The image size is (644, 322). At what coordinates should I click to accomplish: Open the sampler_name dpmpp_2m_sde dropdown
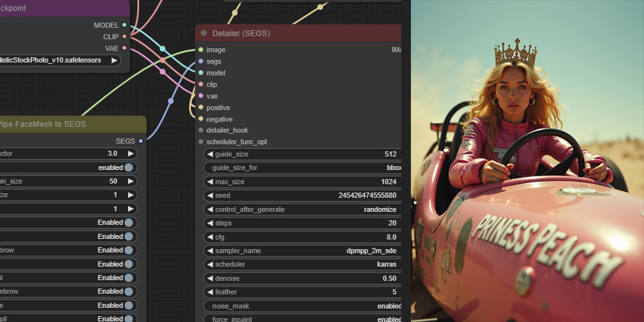click(x=302, y=251)
